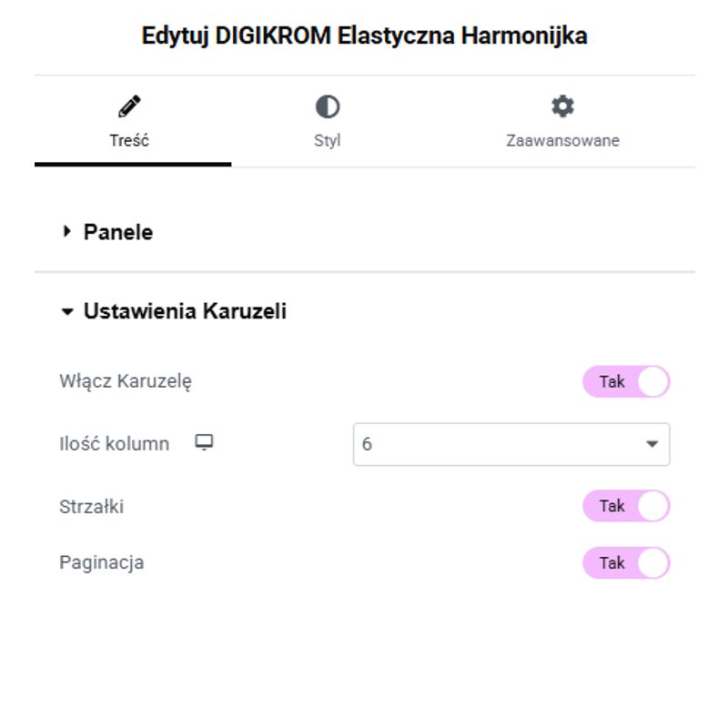This screenshot has width=728, height=728.
Task: Open the Zaawansowane tab
Action: pos(562,141)
